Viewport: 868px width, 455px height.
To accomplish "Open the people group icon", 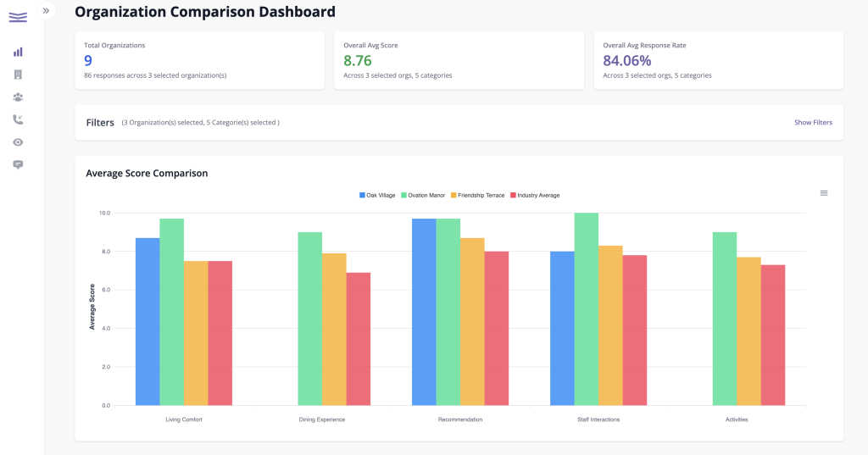I will (x=18, y=97).
